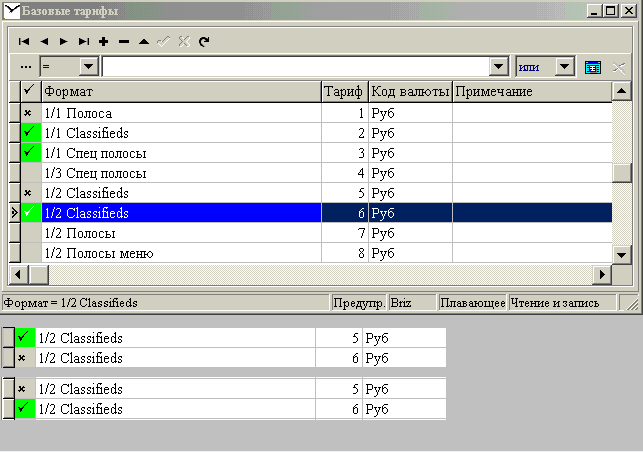The width and height of the screenshot is (643, 452).
Task: Click horizontal scrollbar right arrow
Action: tap(602, 274)
